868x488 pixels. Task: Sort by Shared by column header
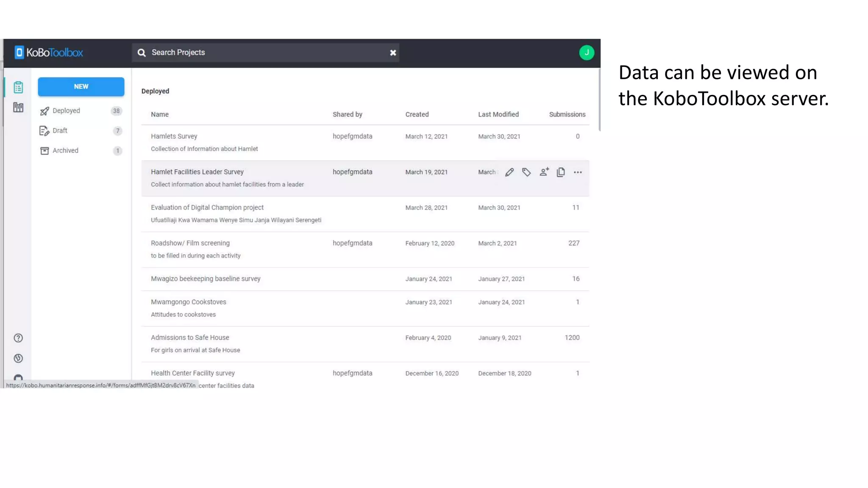[348, 114]
